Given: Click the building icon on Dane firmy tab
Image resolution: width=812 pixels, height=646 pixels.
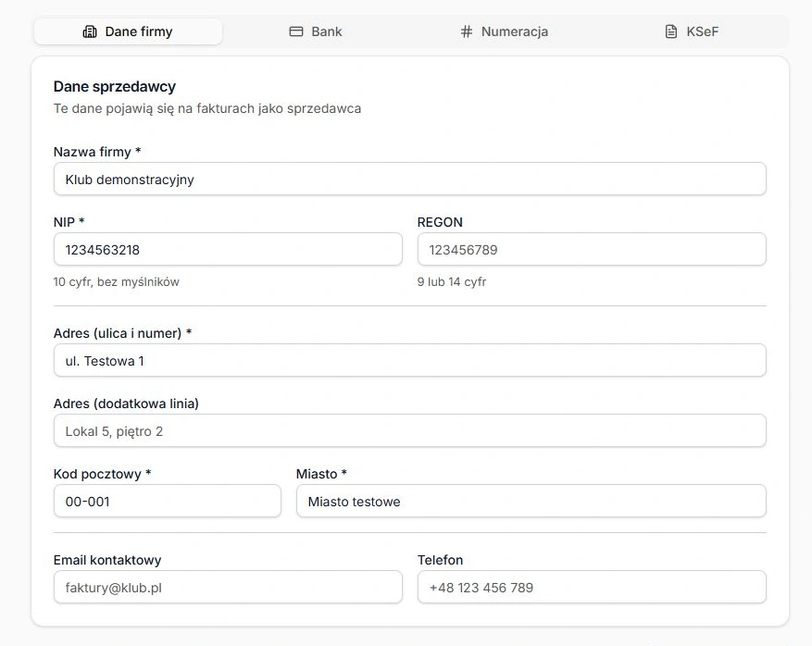Looking at the screenshot, I should click(90, 31).
